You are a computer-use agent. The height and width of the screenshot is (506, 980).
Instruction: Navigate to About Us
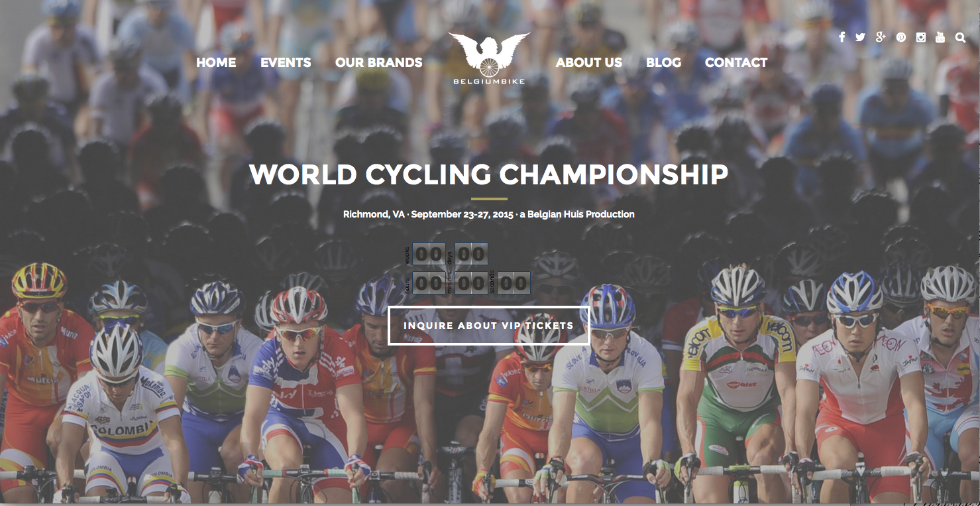pyautogui.click(x=589, y=62)
